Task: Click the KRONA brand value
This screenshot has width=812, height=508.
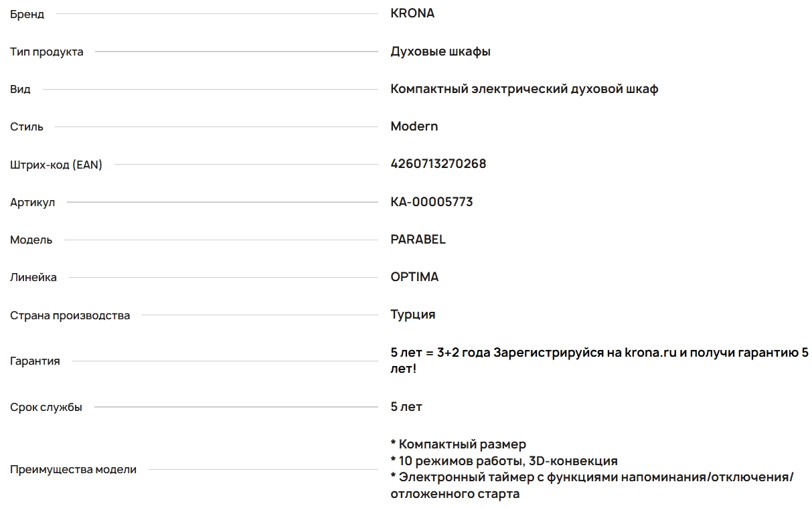Action: (x=412, y=13)
